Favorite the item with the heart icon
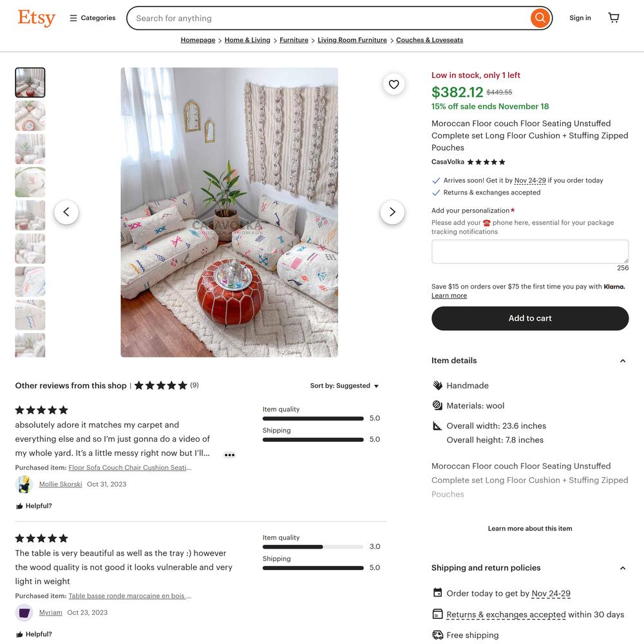Screen dimensions: 644x644 (393, 84)
